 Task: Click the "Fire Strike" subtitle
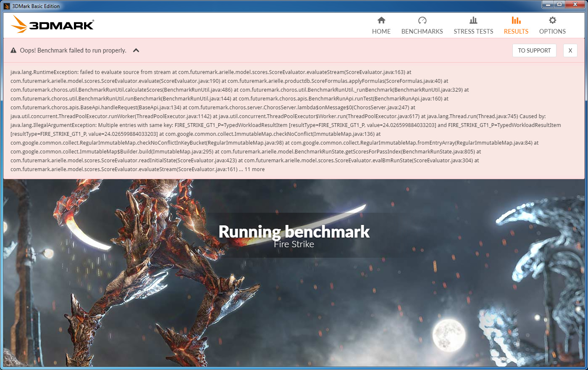click(x=294, y=244)
